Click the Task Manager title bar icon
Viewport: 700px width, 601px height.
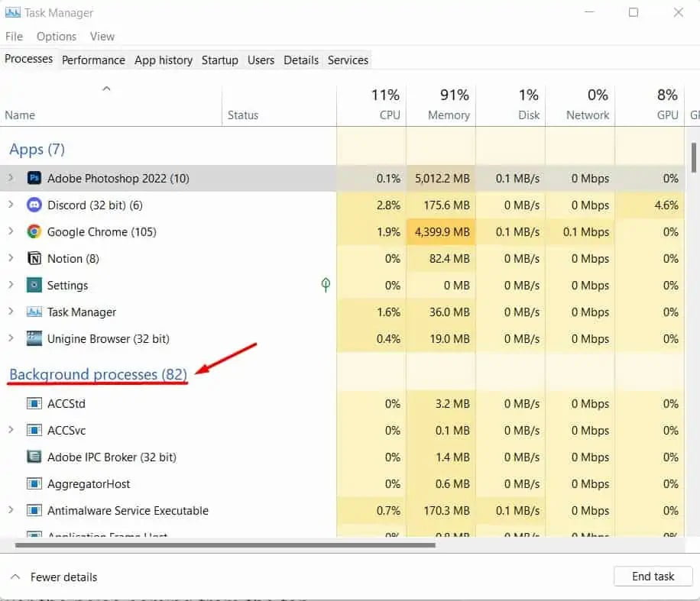click(x=12, y=12)
